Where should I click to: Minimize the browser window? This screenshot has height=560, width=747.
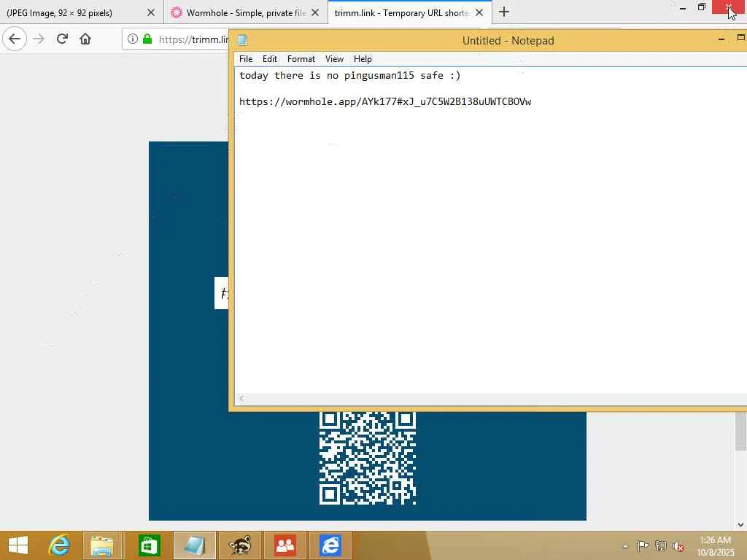(682, 7)
